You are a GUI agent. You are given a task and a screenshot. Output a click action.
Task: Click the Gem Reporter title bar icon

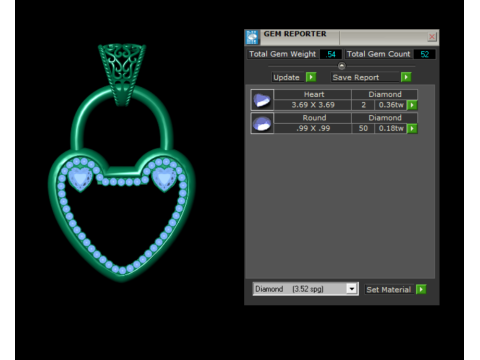click(x=252, y=37)
